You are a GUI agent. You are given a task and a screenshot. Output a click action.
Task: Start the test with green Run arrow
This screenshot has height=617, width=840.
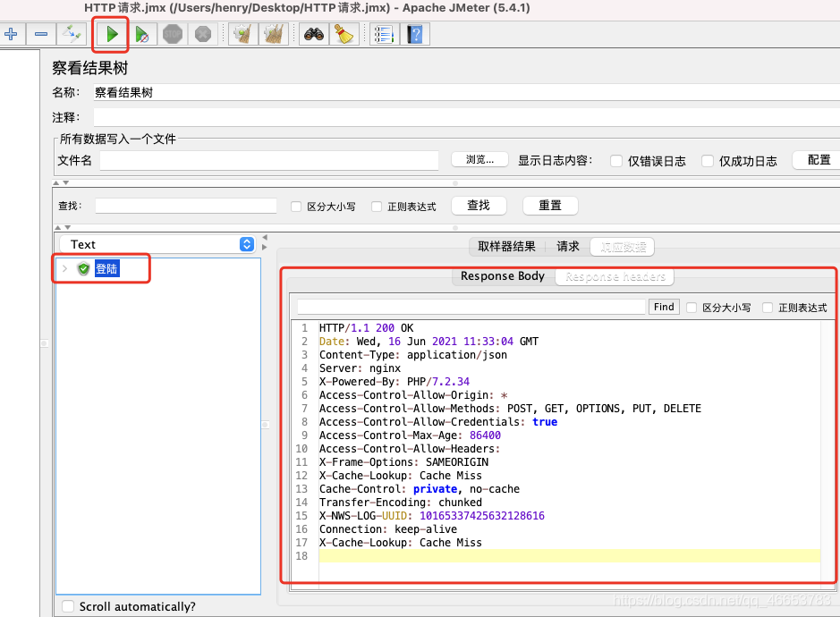(112, 34)
